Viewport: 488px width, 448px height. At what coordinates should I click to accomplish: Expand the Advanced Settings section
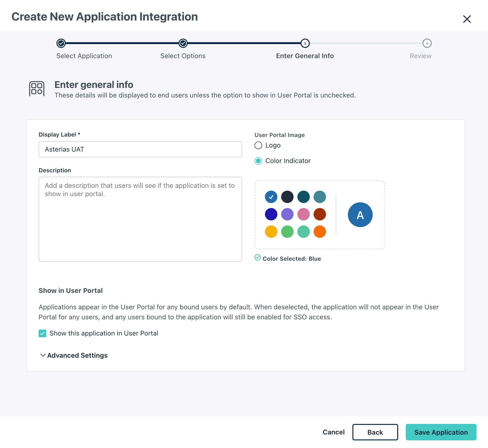[x=74, y=355]
